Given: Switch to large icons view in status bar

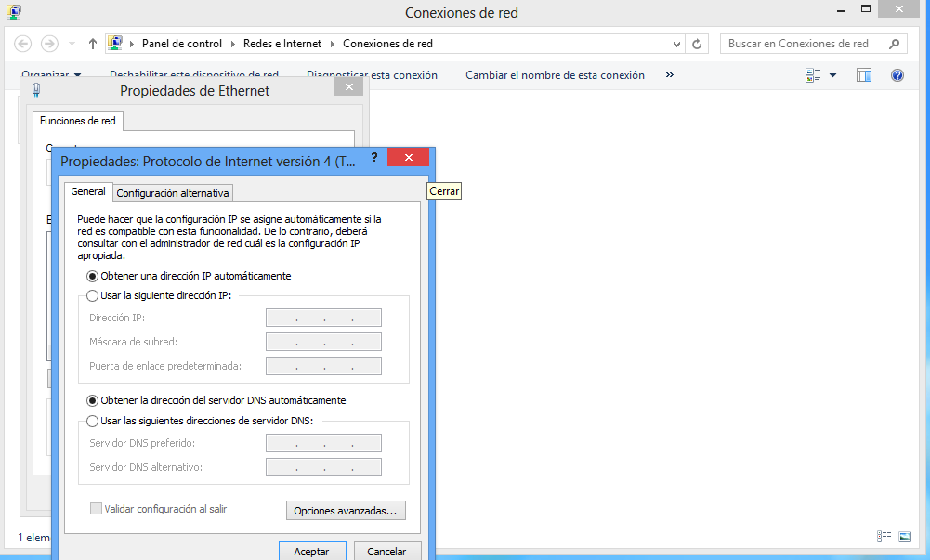Looking at the screenshot, I should [x=905, y=536].
